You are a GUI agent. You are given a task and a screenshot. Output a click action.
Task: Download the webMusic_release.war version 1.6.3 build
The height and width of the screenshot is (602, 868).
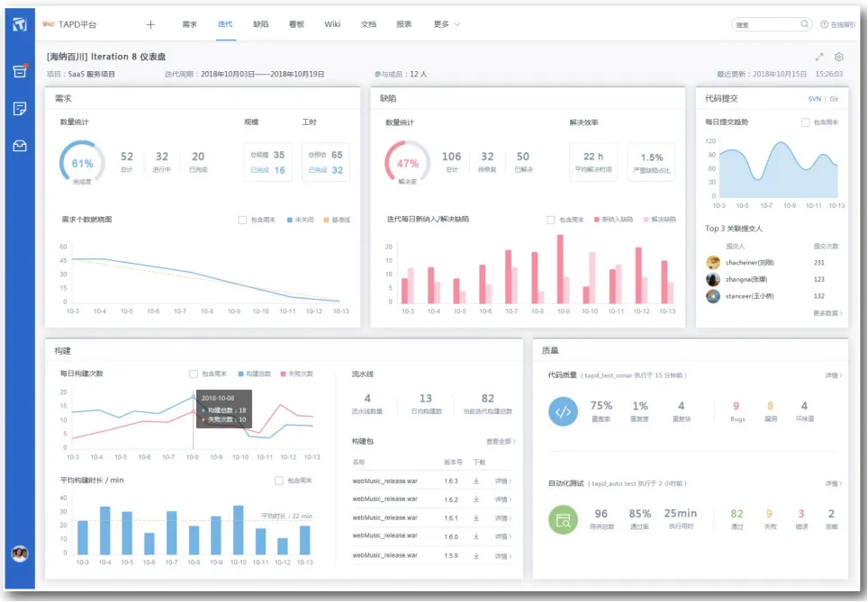click(476, 481)
